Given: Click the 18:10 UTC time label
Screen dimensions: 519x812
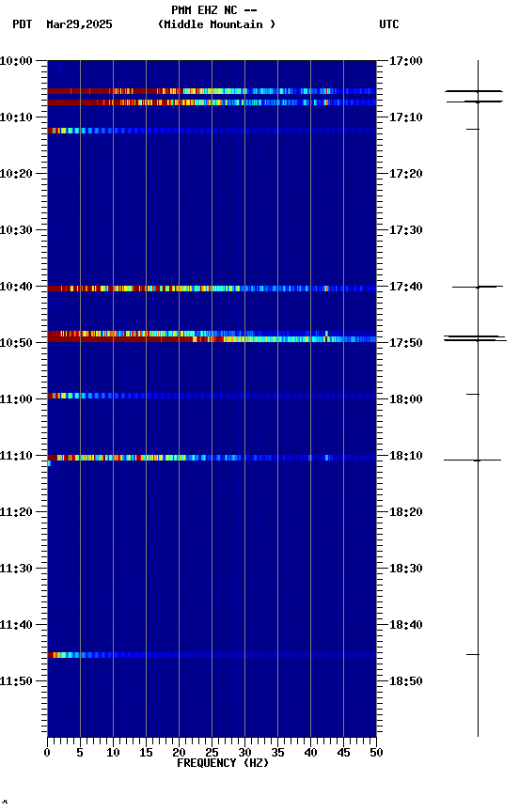Looking at the screenshot, I should coord(406,456).
